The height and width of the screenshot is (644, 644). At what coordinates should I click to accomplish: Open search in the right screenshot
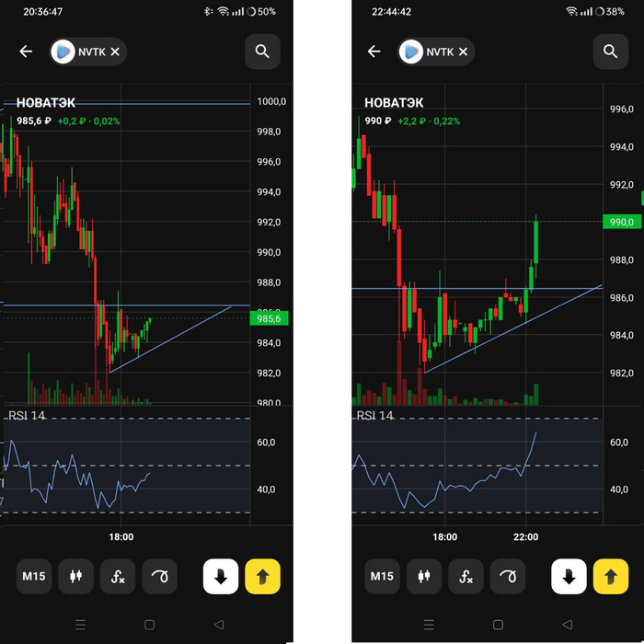610,52
